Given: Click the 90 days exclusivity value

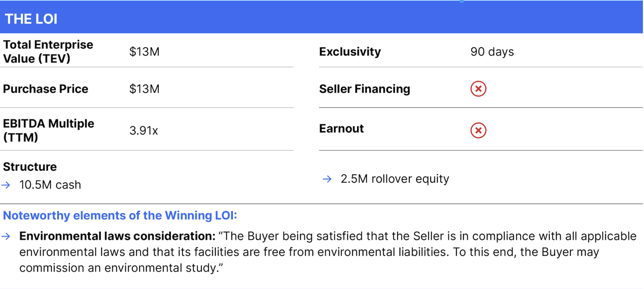Looking at the screenshot, I should (492, 52).
